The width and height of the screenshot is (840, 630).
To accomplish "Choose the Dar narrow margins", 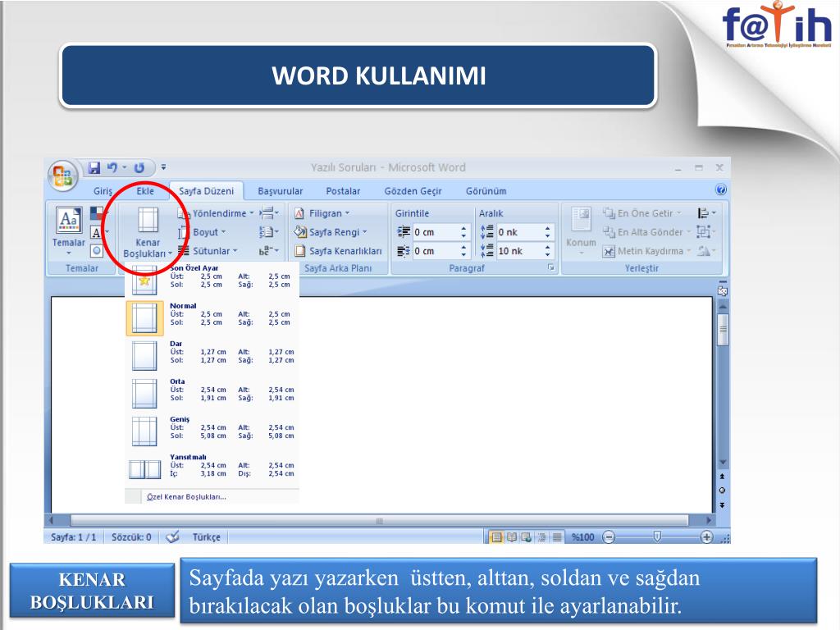I will 212,355.
